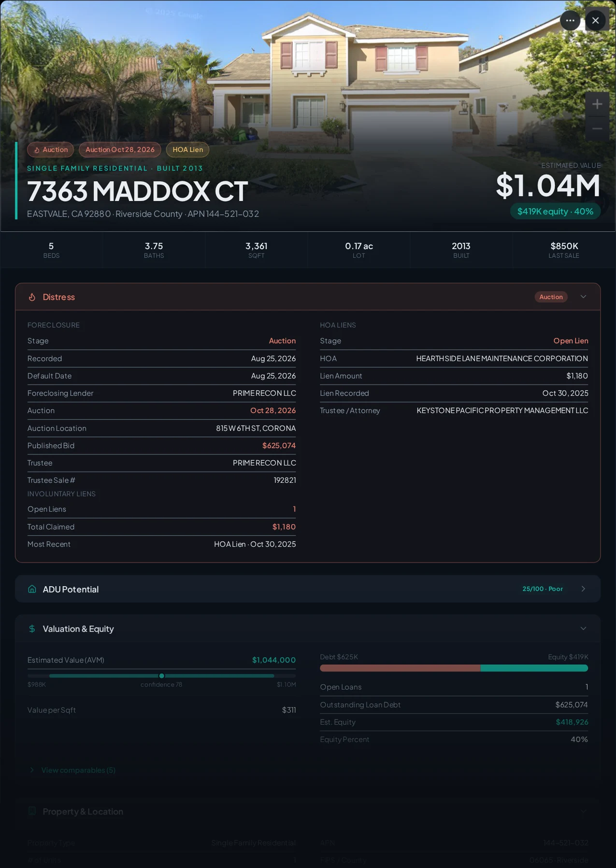Image resolution: width=616 pixels, height=868 pixels.
Task: Toggle the Property & Location section chevron
Action: (x=583, y=811)
